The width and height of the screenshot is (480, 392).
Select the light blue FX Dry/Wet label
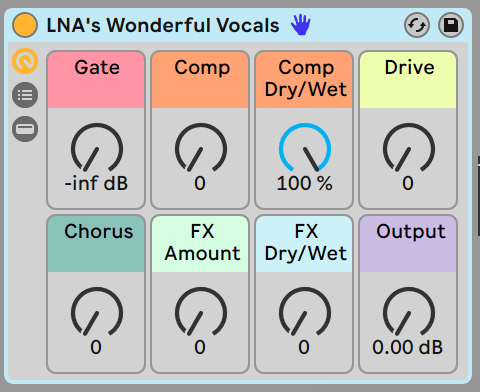pyautogui.click(x=304, y=244)
